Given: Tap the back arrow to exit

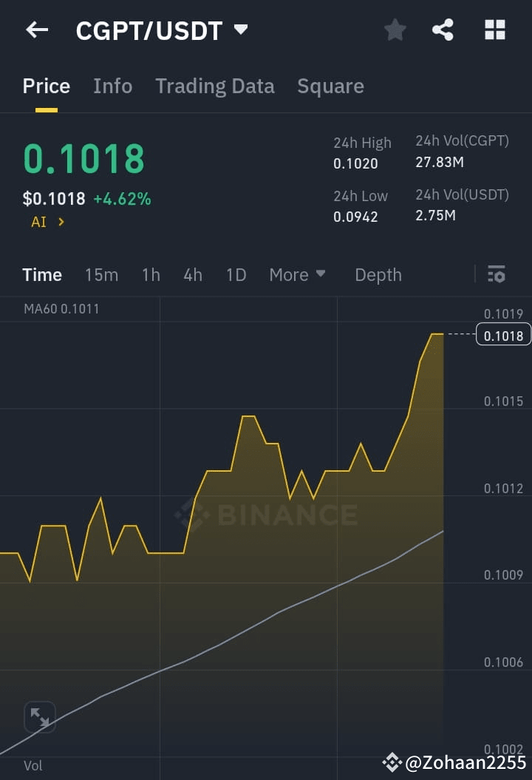Looking at the screenshot, I should point(37,30).
